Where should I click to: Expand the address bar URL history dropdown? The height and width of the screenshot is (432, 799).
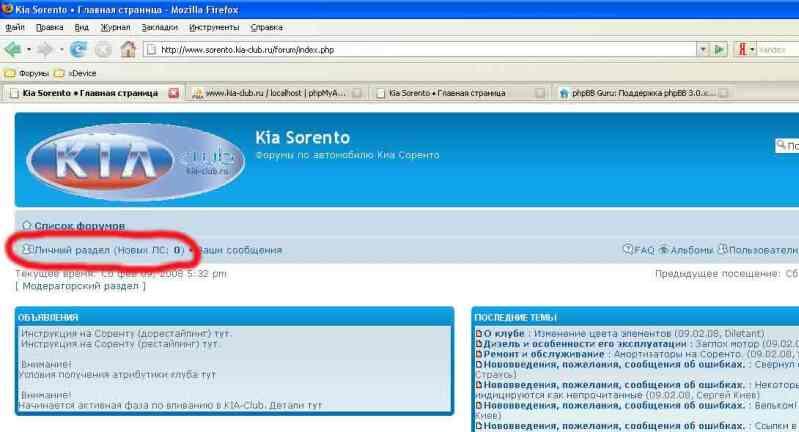click(703, 49)
